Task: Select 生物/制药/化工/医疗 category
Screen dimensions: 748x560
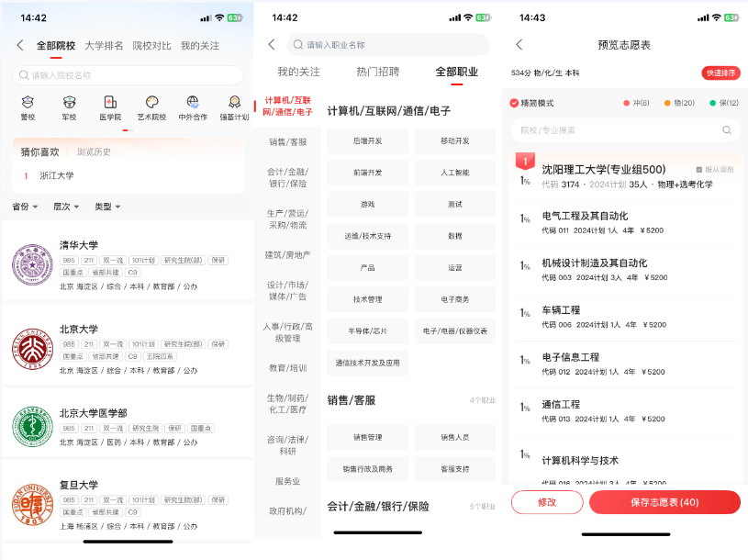Action: coord(287,404)
